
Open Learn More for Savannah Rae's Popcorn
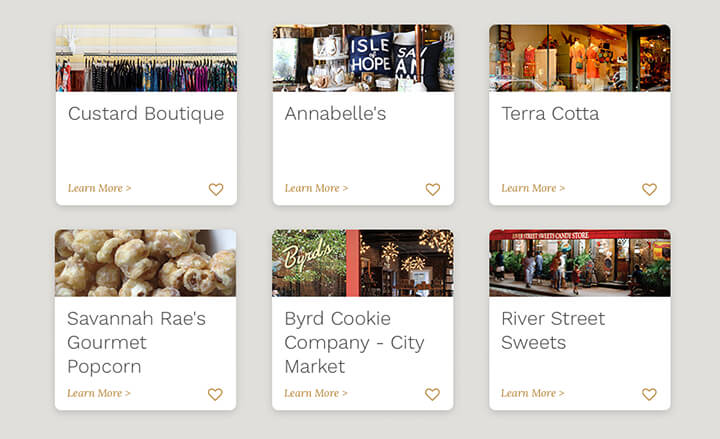pyautogui.click(x=99, y=393)
